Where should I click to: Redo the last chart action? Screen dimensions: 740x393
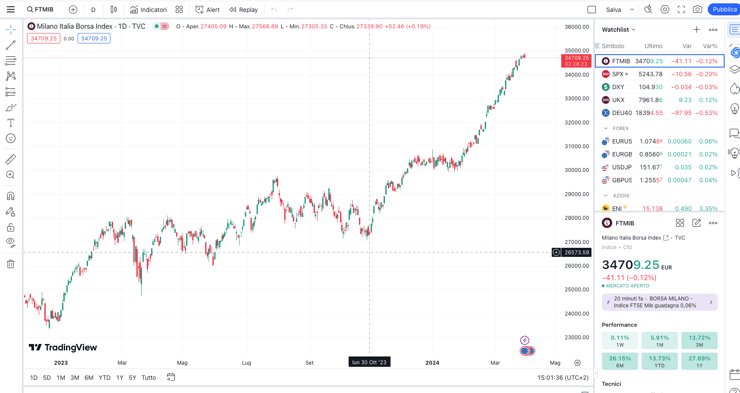(x=290, y=9)
